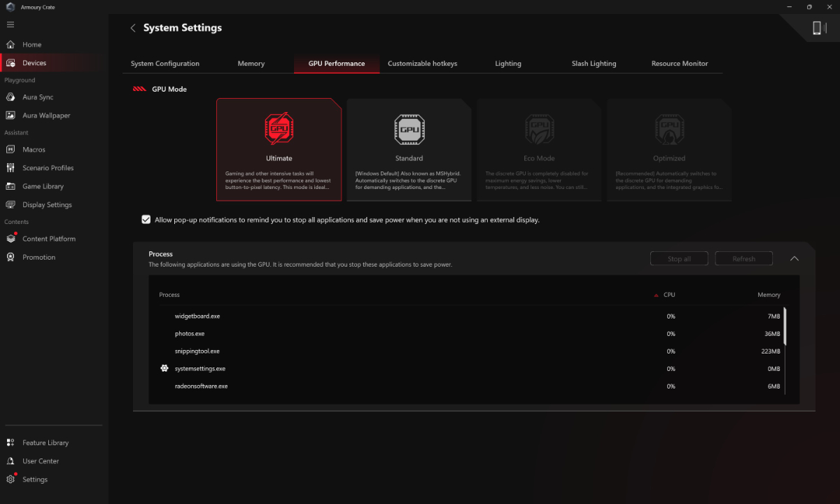The height and width of the screenshot is (504, 840).
Task: Switch to Slash Lighting tab
Action: click(x=594, y=64)
